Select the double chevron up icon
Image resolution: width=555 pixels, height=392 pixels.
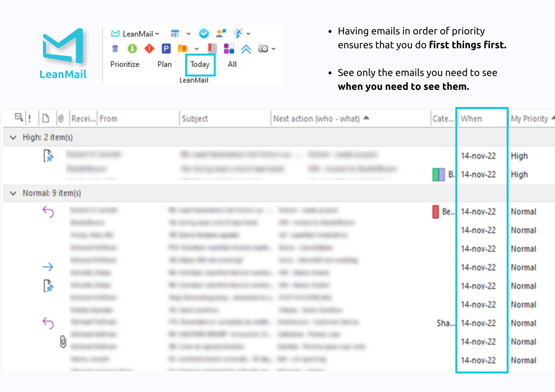pyautogui.click(x=246, y=49)
